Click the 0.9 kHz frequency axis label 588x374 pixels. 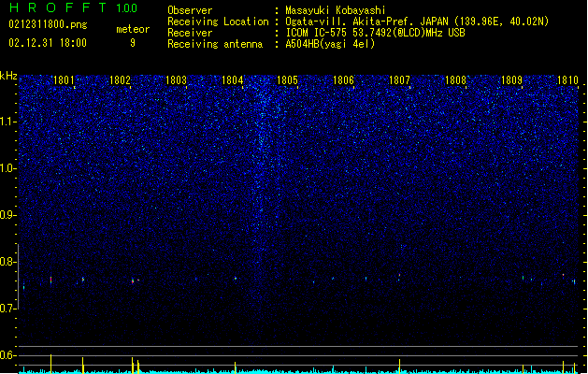8,215
